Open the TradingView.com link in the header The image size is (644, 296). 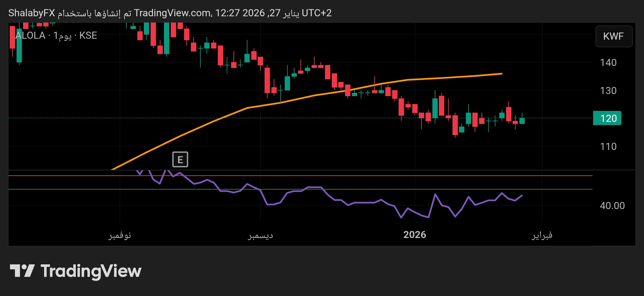172,13
